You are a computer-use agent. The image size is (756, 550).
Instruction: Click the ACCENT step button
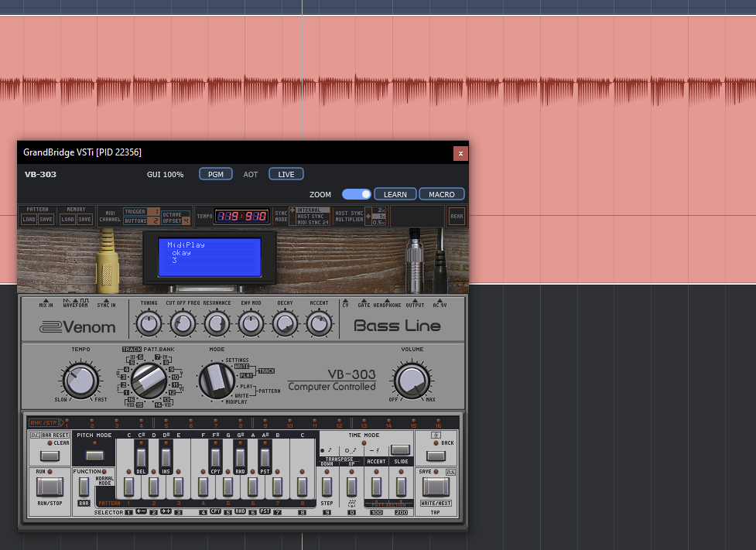click(377, 487)
